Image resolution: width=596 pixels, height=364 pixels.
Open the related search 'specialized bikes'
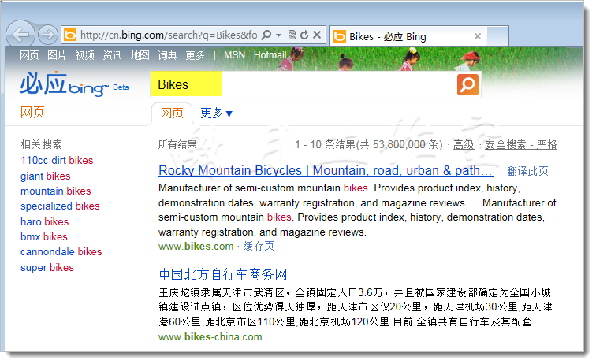pos(60,206)
